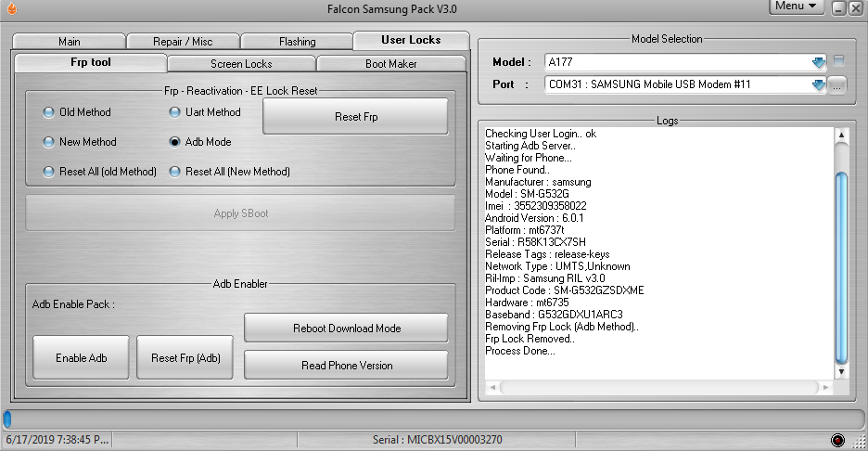The height and width of the screenshot is (451, 868).
Task: Switch to the Flashing tab
Action: (298, 42)
